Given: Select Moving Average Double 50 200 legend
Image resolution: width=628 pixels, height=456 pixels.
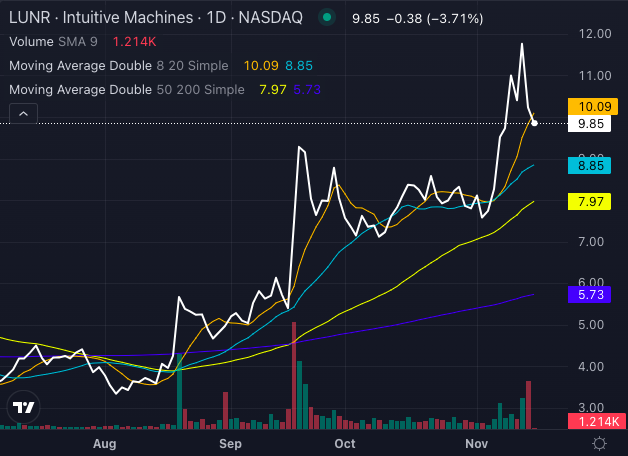Looking at the screenshot, I should pos(124,90).
